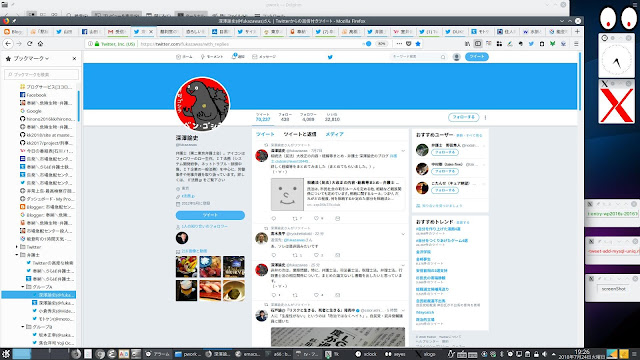The image size is (640, 360).
Task: Click the bookmark star in address bar
Action: pyautogui.click(x=418, y=44)
